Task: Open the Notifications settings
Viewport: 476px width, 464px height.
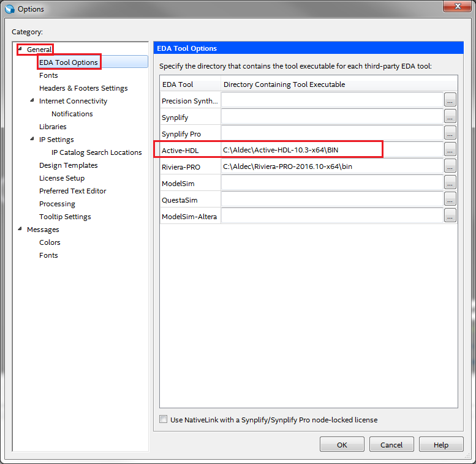Action: tap(72, 114)
